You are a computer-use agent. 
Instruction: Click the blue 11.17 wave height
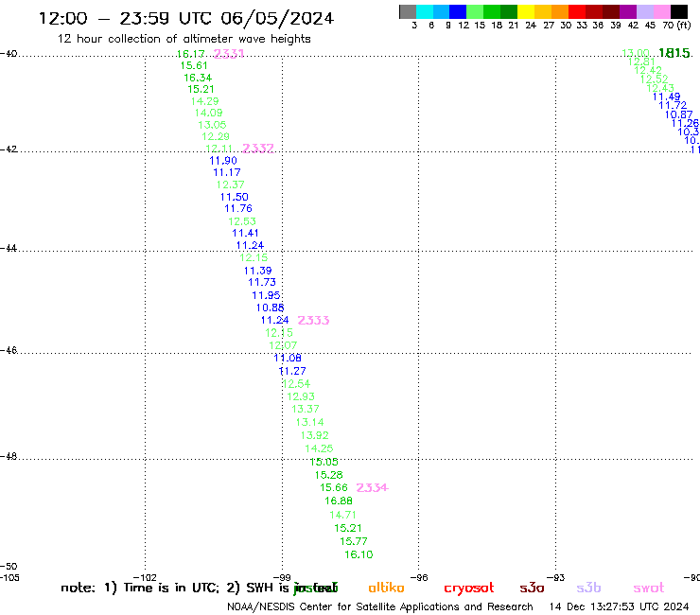[227, 172]
